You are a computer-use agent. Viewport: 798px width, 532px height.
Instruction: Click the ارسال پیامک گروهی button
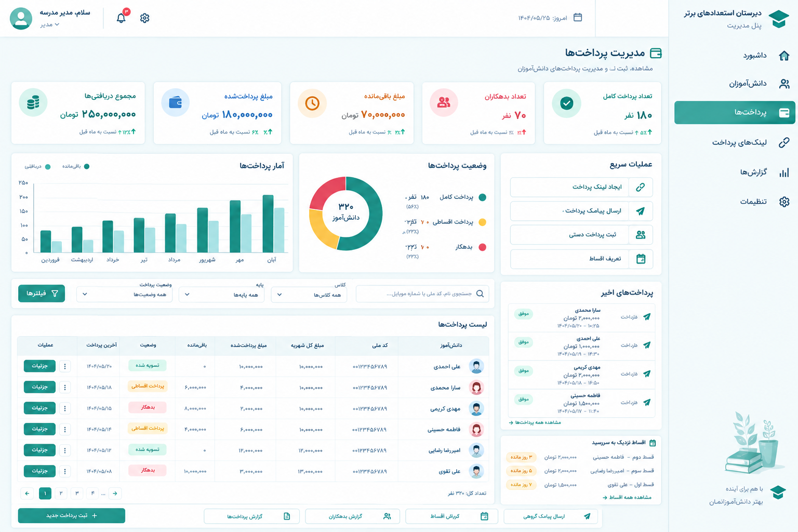click(x=550, y=516)
